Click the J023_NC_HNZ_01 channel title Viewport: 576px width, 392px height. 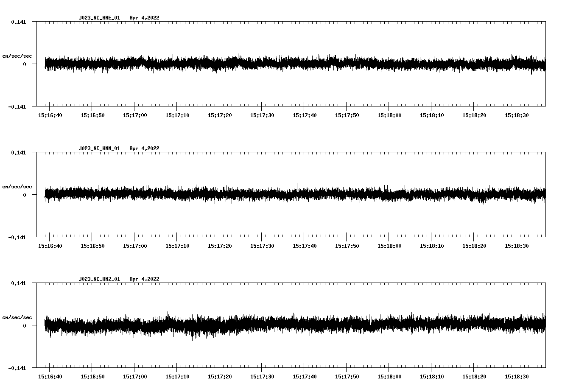point(99,279)
